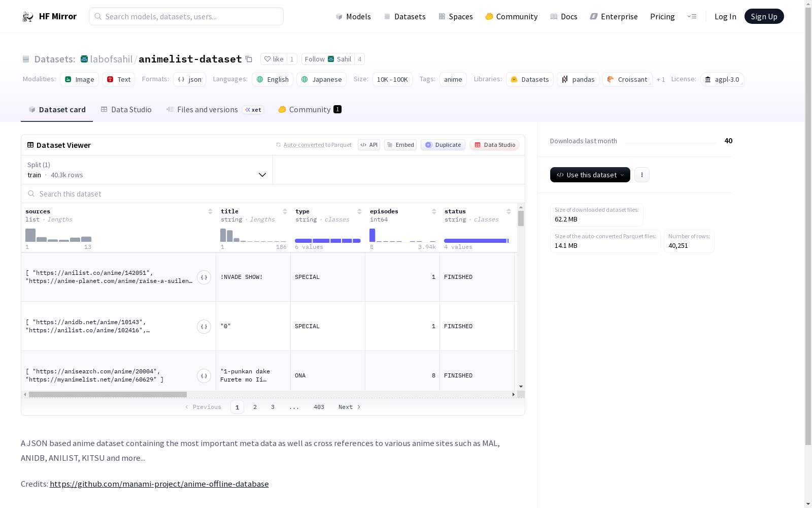Expand JSON cell in the !NVADE SHOW! row

[204, 277]
